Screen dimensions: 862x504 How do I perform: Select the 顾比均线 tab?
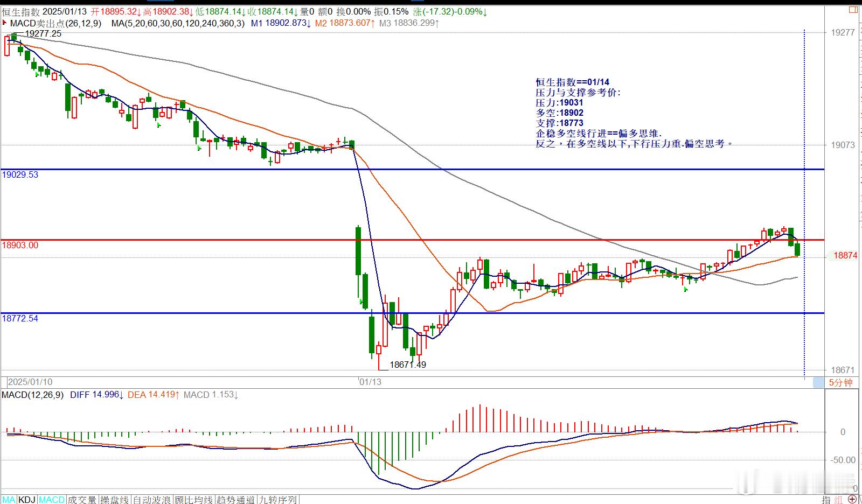point(193,500)
